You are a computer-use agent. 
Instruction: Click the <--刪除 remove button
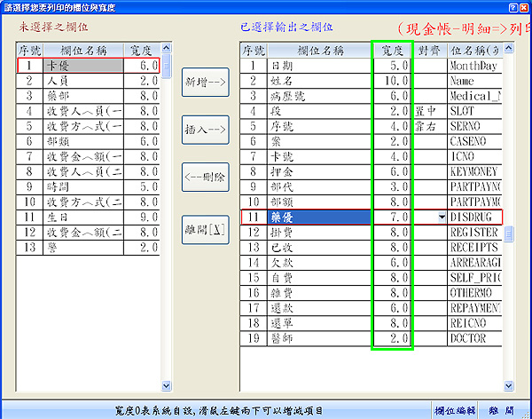click(206, 178)
